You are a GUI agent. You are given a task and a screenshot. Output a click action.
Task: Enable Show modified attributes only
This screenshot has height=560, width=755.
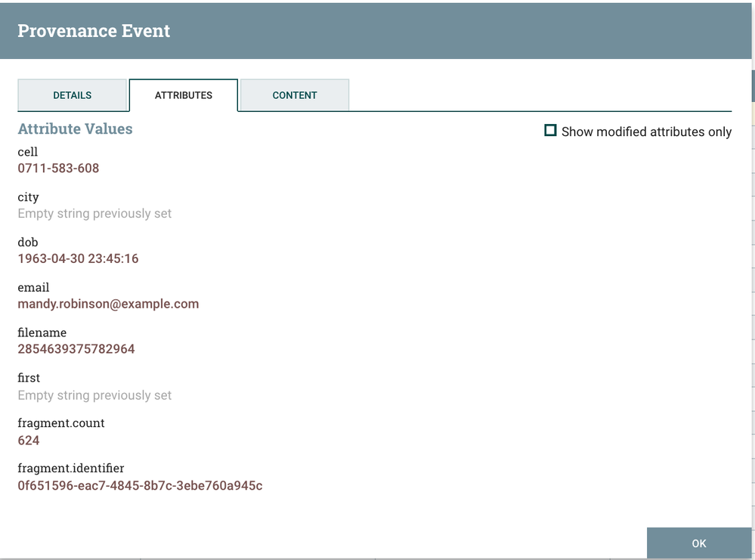[x=551, y=131]
